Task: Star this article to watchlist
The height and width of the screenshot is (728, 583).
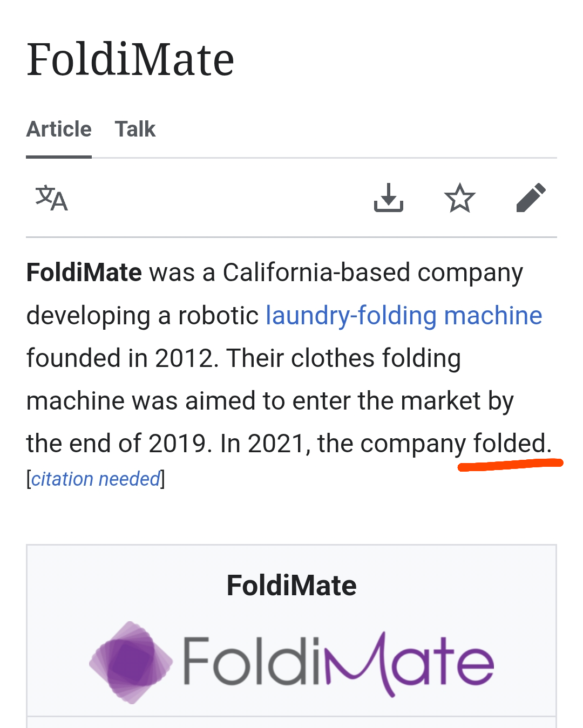Action: point(459,198)
